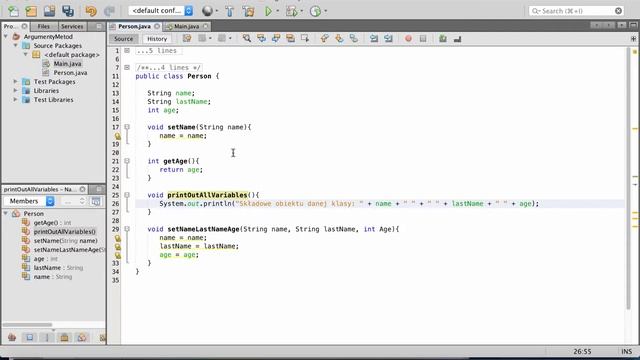Click the Build Project hammer icon
The image size is (640, 360).
pos(229,11)
